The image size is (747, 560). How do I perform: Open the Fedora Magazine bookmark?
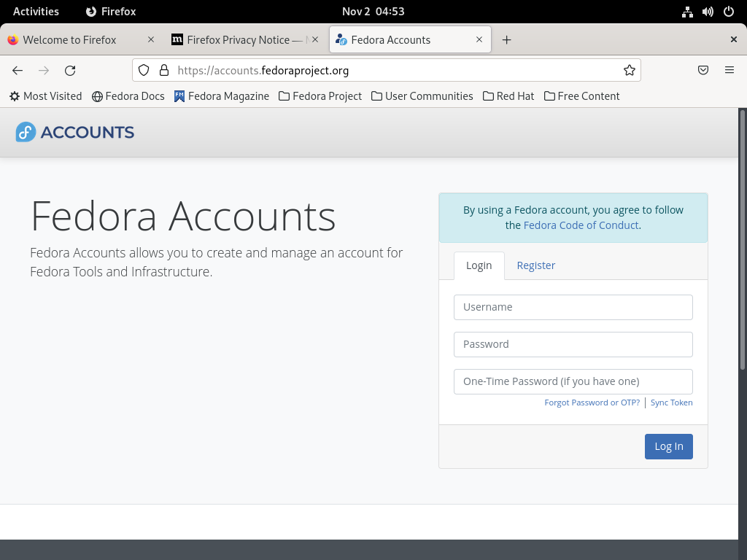[x=222, y=96]
